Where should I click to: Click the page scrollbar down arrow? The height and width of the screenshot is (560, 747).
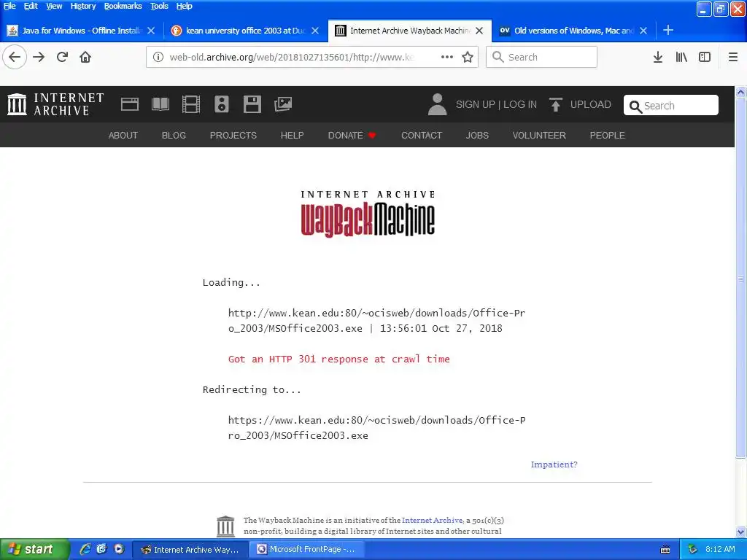(740, 532)
